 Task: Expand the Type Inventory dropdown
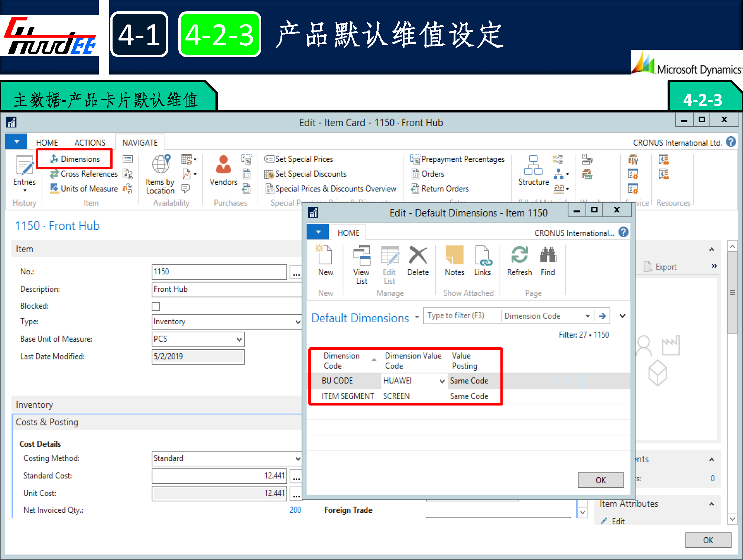tap(298, 322)
